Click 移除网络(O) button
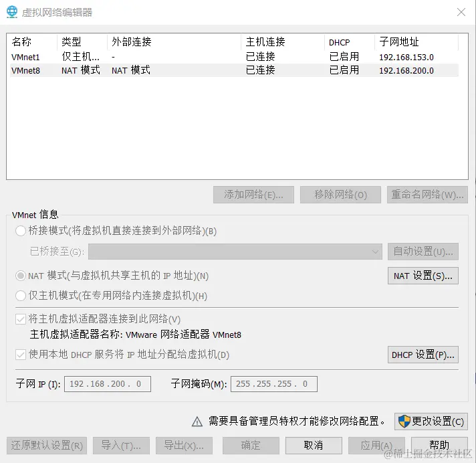Image resolution: width=476 pixels, height=463 pixels. (x=340, y=195)
